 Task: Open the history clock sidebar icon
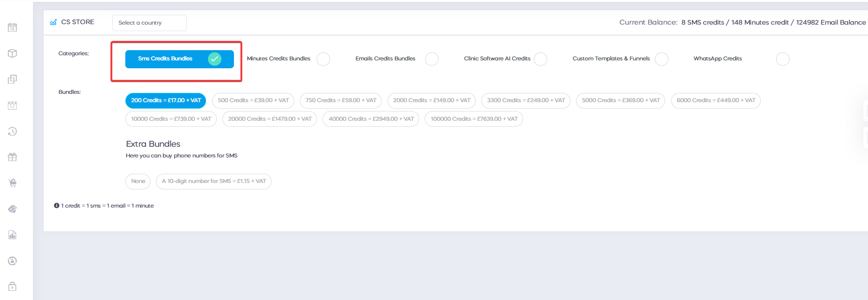[x=13, y=131]
